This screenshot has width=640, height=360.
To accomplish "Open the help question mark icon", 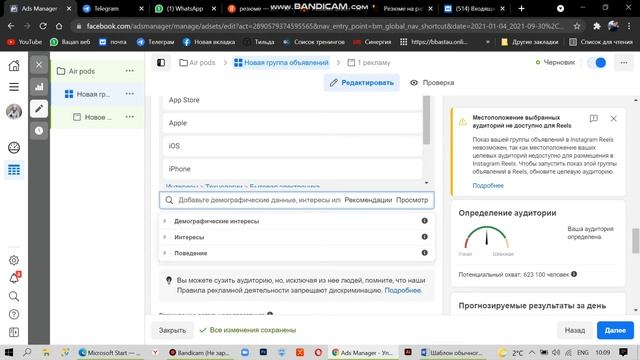I will point(14,314).
